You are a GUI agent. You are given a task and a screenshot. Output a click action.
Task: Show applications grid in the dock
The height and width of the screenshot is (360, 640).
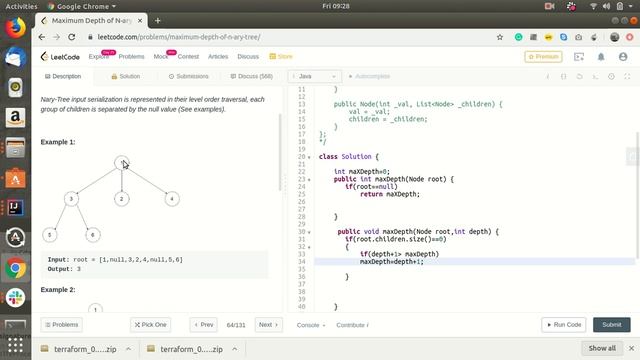(15, 345)
